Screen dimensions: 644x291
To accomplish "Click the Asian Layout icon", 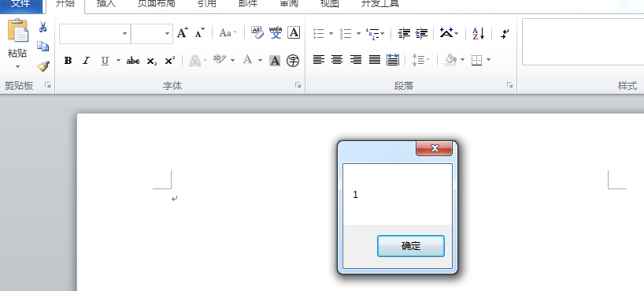I will click(446, 32).
